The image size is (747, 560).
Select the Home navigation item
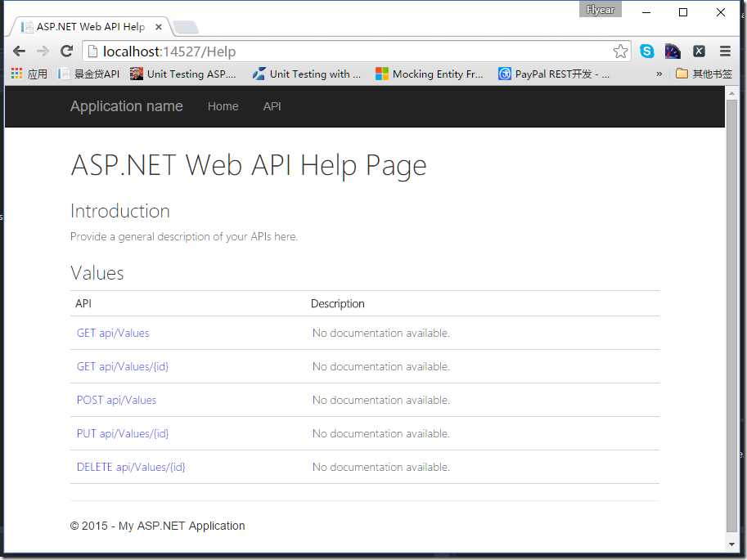(223, 106)
